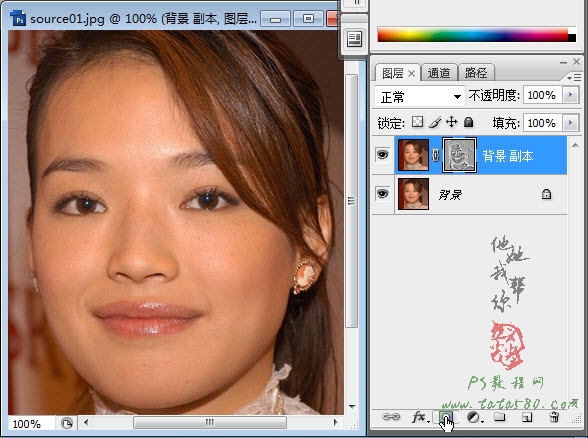Lock image pixels brush icon
This screenshot has height=438, width=588.
tap(435, 122)
